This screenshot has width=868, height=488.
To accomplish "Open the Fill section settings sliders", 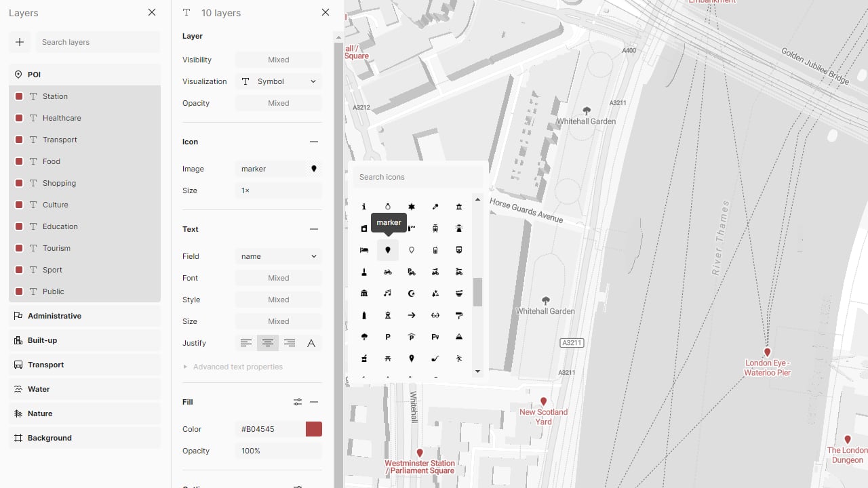I will [298, 402].
